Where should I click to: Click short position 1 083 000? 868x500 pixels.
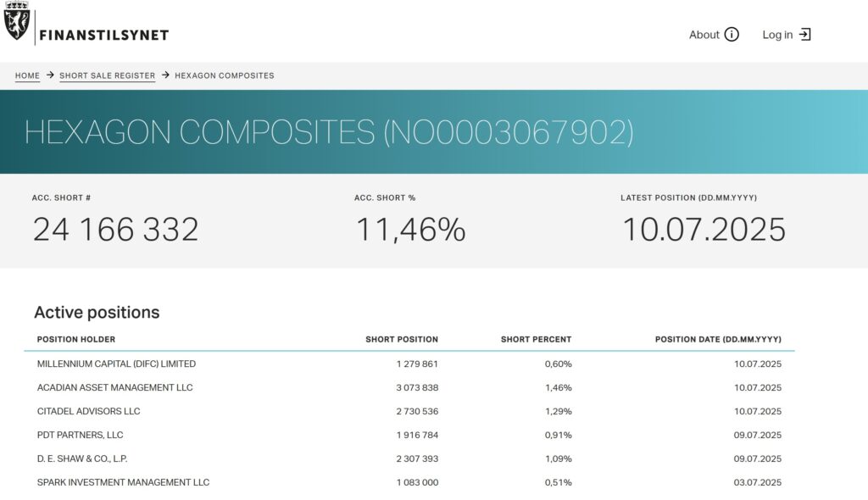coord(417,483)
